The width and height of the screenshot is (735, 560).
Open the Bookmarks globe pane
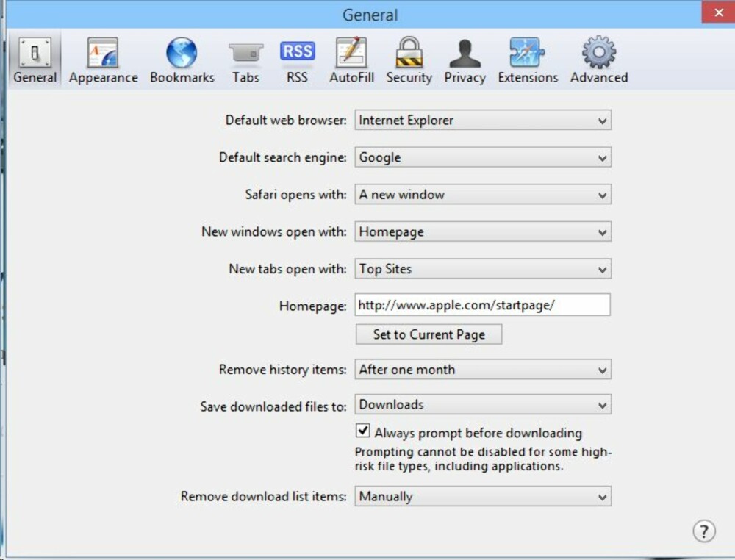click(182, 60)
